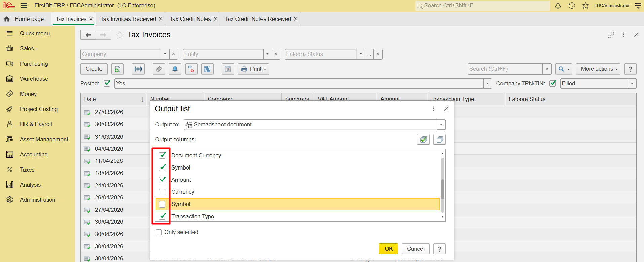
Task: Open help in the Output list dialog
Action: point(439,249)
